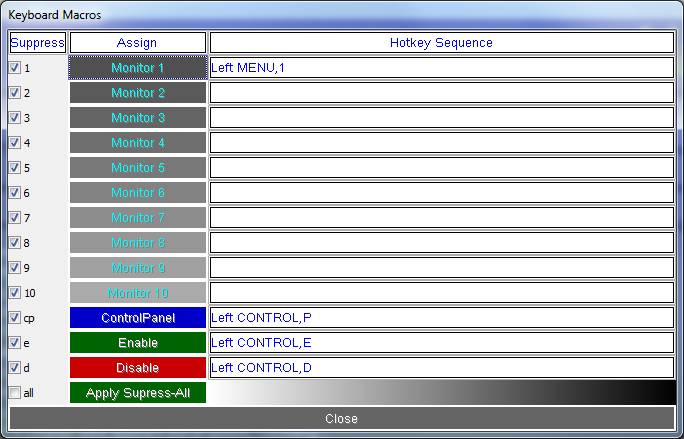The width and height of the screenshot is (684, 439).
Task: Click the Hotkey Sequence column header
Action: [x=442, y=42]
